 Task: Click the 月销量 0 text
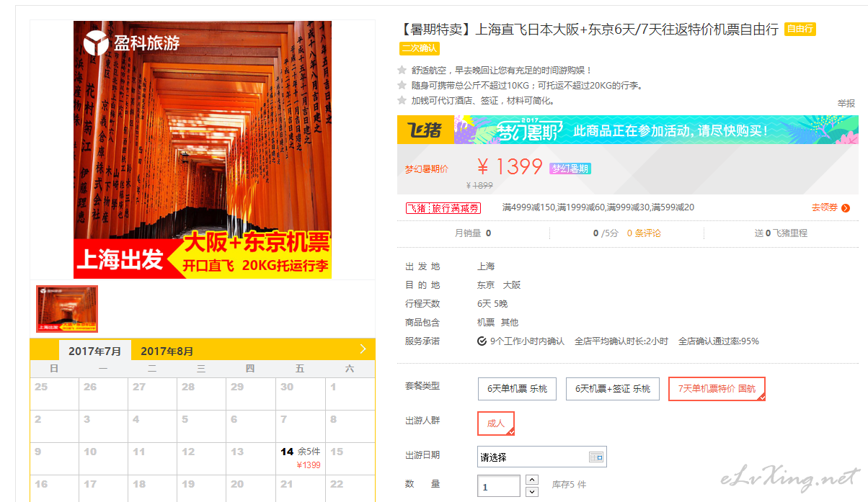point(473,233)
